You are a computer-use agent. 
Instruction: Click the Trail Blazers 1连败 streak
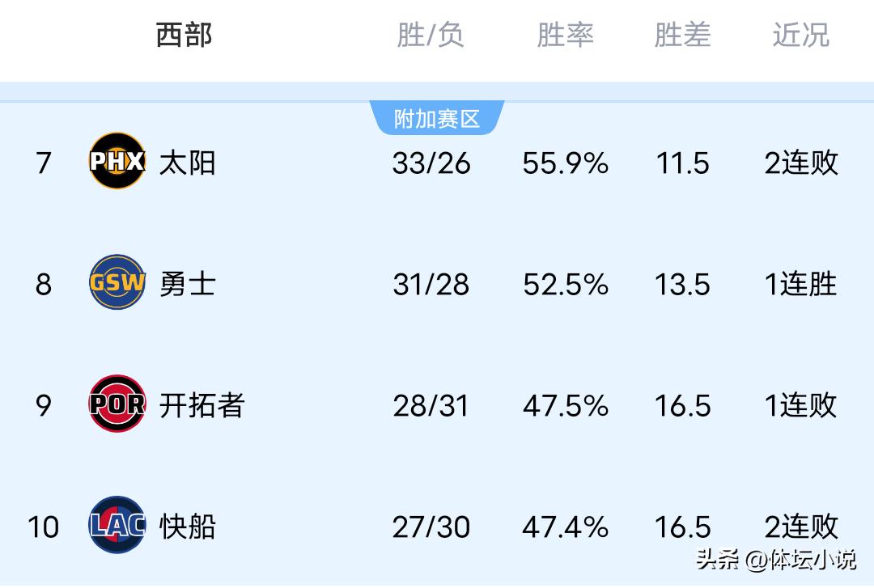(800, 405)
